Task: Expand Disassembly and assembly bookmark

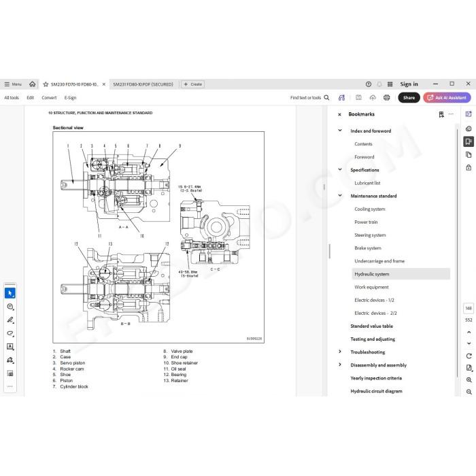Action: point(340,364)
